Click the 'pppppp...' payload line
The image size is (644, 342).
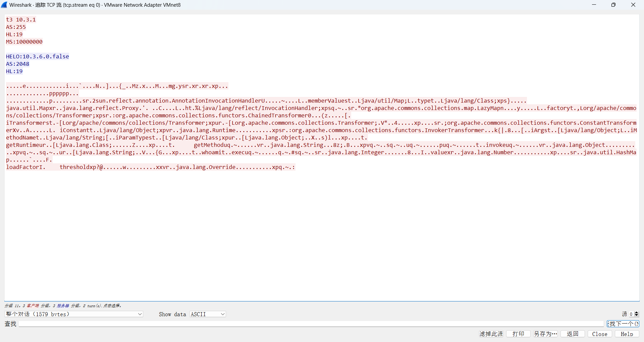click(42, 94)
